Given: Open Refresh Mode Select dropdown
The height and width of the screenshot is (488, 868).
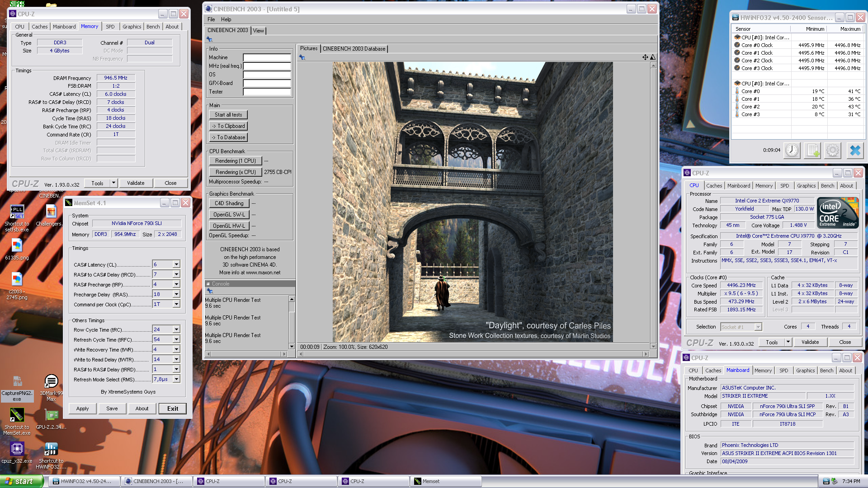Looking at the screenshot, I should tap(176, 379).
